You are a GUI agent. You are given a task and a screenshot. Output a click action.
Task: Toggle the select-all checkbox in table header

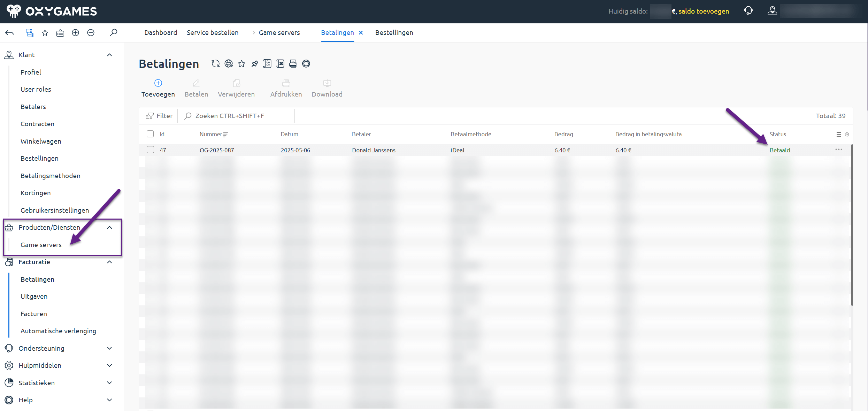point(150,134)
